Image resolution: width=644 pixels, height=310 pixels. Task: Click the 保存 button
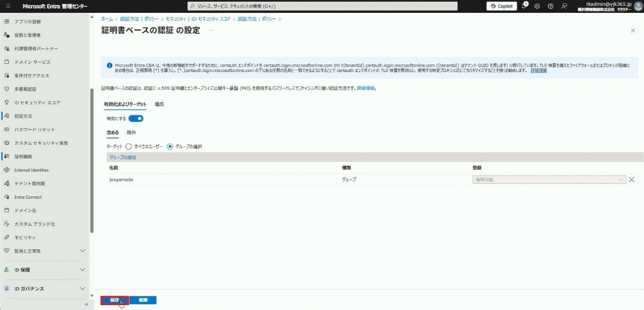point(115,300)
